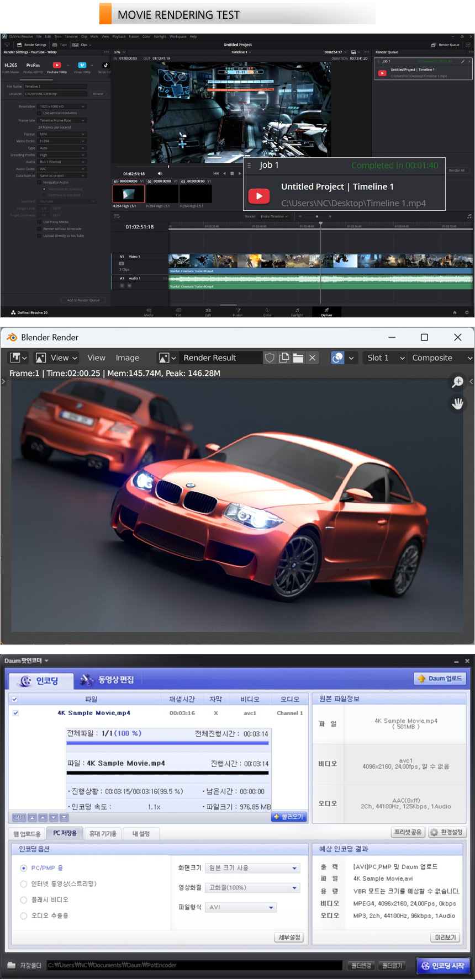Choose the Vimeo 1080p preset icon
This screenshot has width=475, height=980.
pyautogui.click(x=82, y=66)
